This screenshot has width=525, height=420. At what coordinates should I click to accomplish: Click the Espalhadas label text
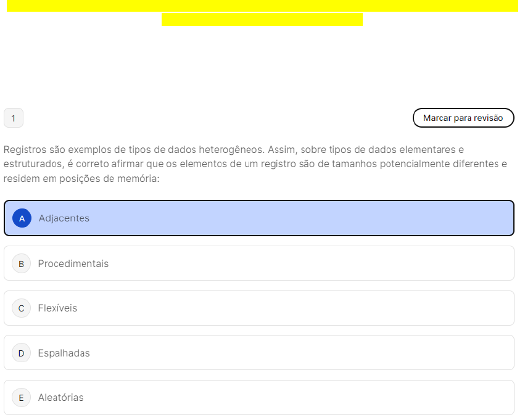point(64,353)
